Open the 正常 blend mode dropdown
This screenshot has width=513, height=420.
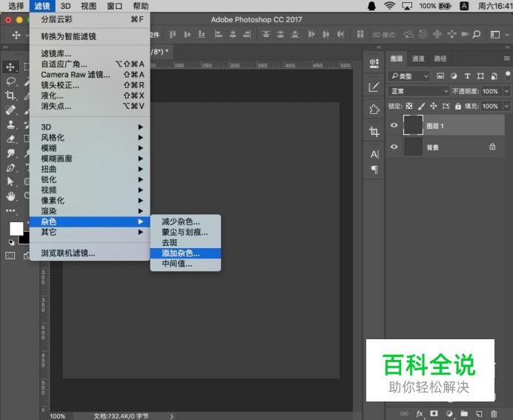pos(418,91)
